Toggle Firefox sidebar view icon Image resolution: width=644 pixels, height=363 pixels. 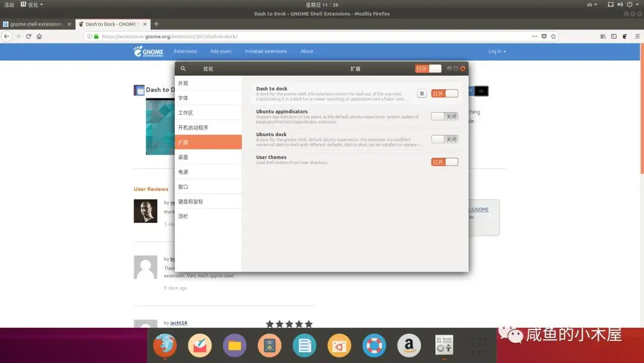tap(614, 36)
